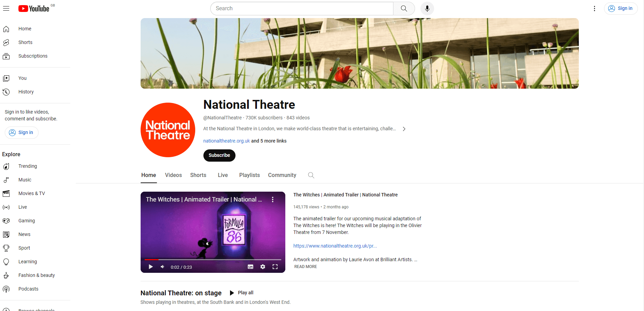Click the YouTube logo
Image resolution: width=644 pixels, height=311 pixels.
coord(34,9)
